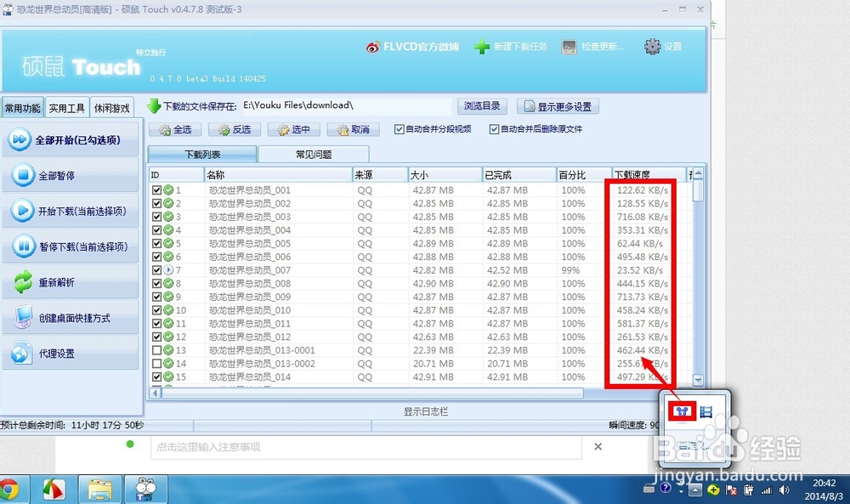Switch to 休闲游戏 tab
The height and width of the screenshot is (504, 850).
coord(111,108)
